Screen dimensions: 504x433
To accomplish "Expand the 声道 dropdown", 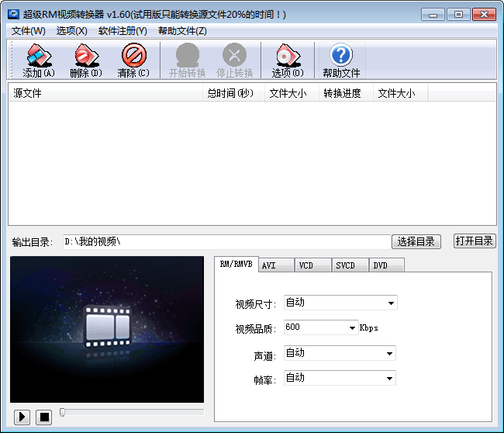I will point(389,354).
